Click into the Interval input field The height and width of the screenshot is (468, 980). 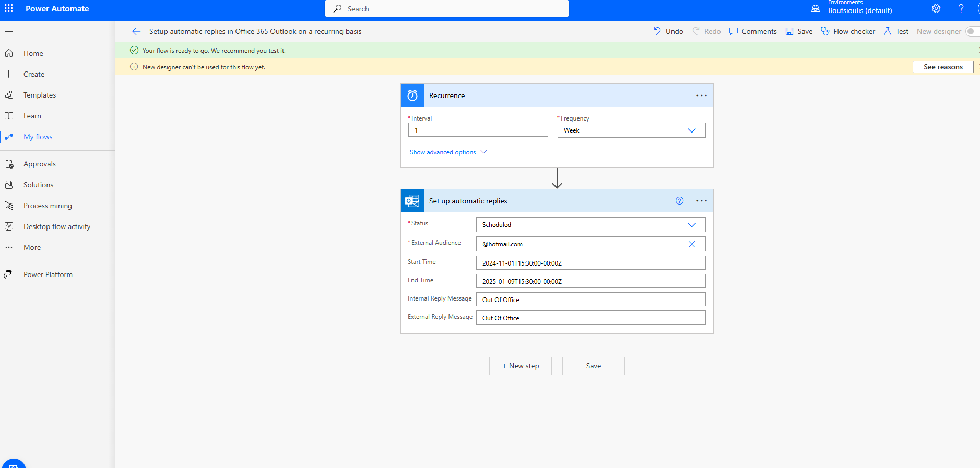click(478, 130)
